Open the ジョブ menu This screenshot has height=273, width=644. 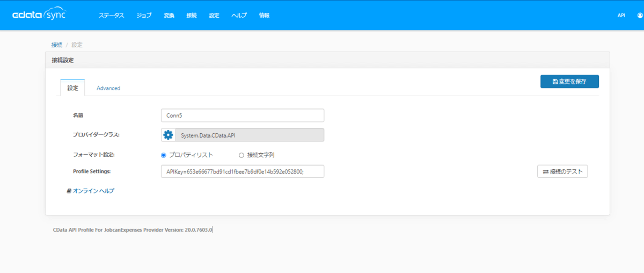(144, 16)
